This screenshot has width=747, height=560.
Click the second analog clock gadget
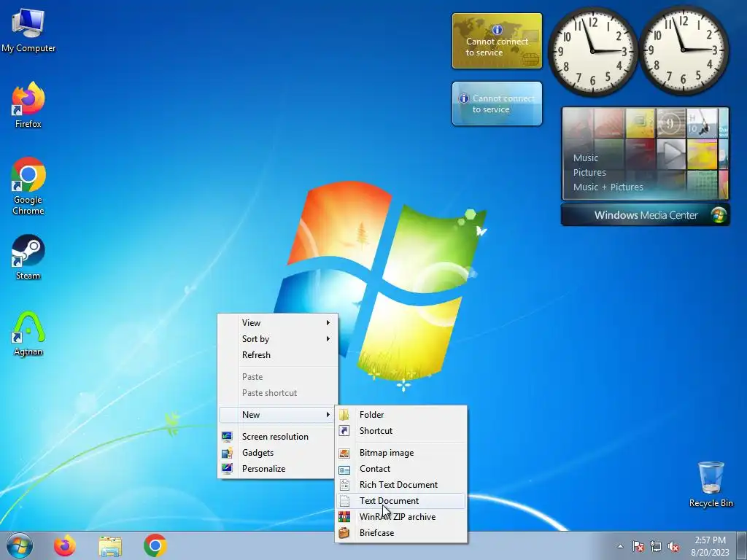click(683, 50)
